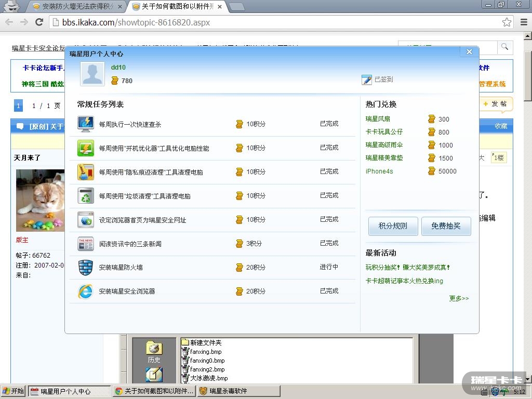Viewport: 532px width, 399px height.
Task: Click page number 1 pagination button
Action: (x=18, y=105)
